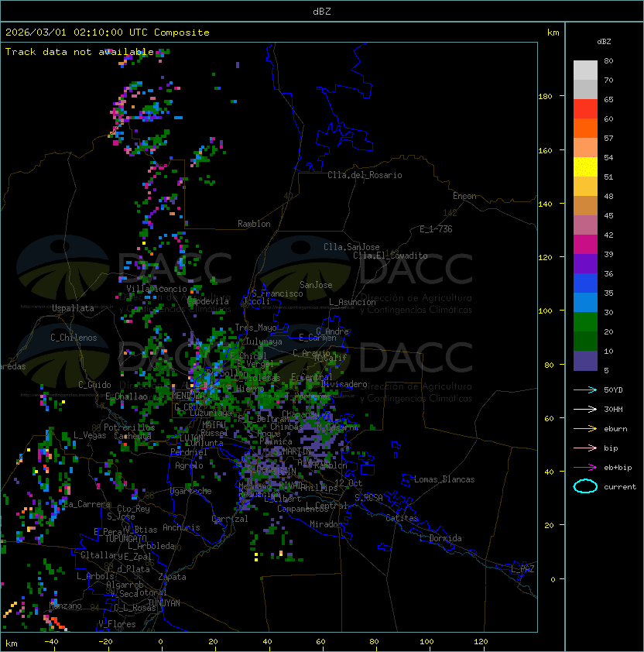Click the yellow eburn arrow in legend
The height and width of the screenshot is (652, 644).
click(x=585, y=429)
